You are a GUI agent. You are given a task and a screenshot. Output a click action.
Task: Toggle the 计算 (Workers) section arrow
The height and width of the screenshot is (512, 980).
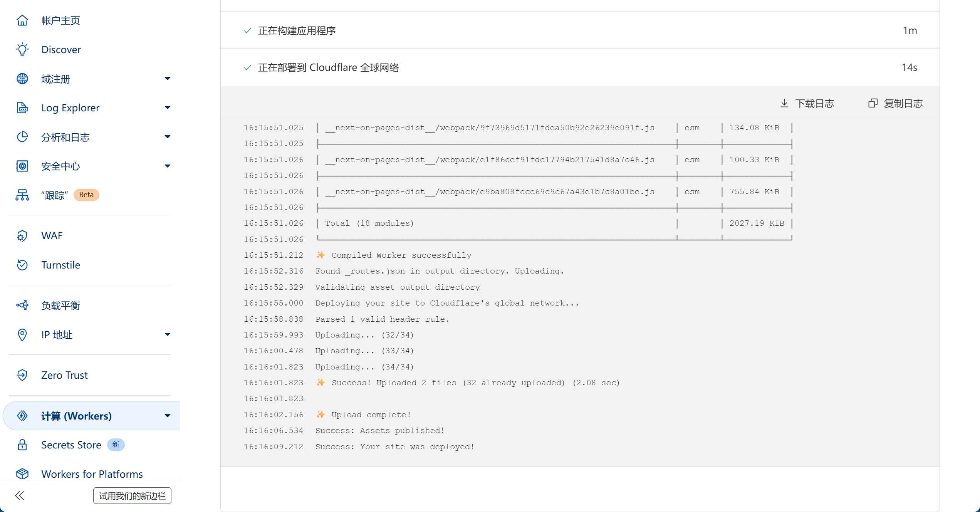pos(167,416)
